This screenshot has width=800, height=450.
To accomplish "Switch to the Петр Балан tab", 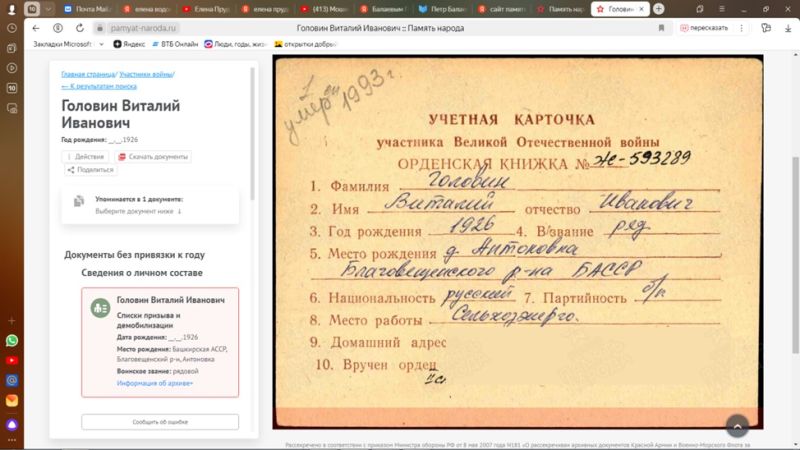I will pos(442,9).
